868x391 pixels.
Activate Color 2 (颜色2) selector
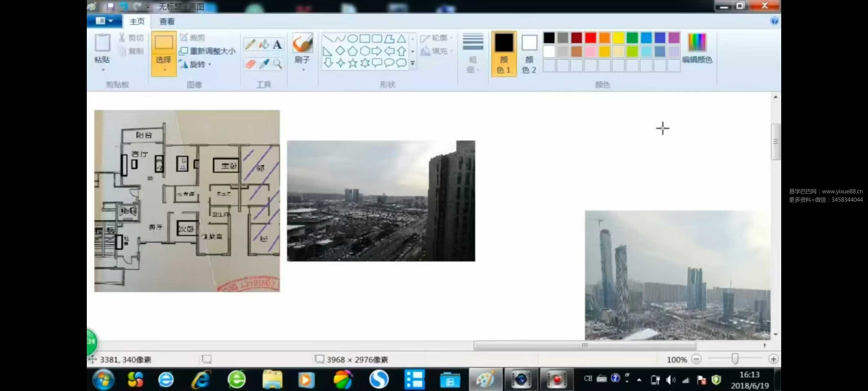529,53
